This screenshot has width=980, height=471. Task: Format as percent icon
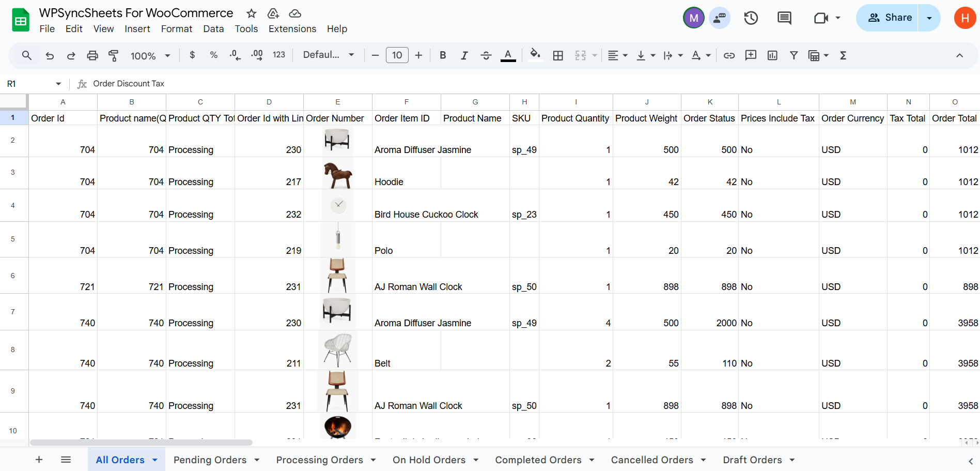click(213, 55)
